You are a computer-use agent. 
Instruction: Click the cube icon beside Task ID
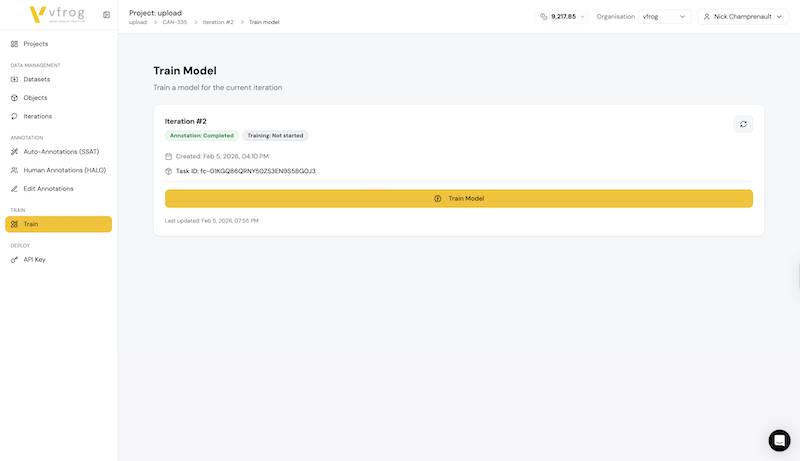[169, 171]
